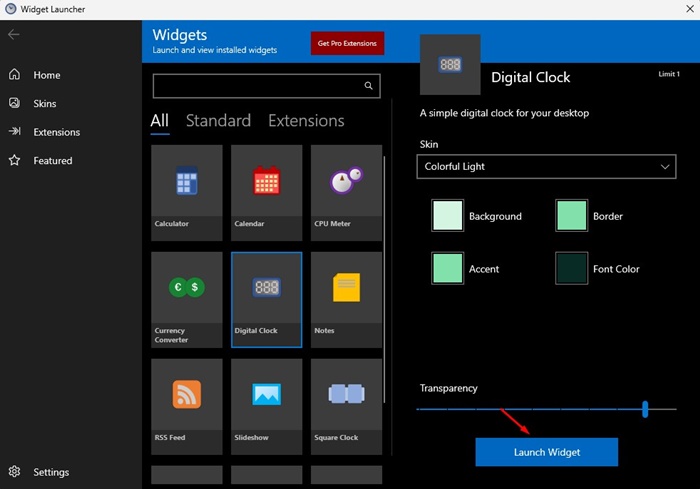Click the Settings gear icon
The width and height of the screenshot is (700, 489).
pos(14,472)
